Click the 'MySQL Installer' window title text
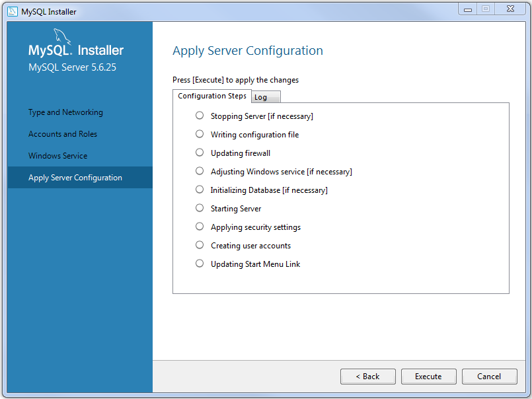 pos(49,11)
